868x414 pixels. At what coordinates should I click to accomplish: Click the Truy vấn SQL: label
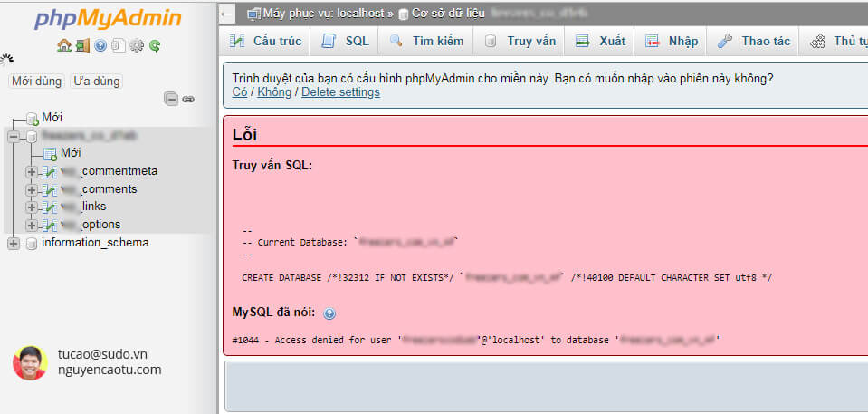pos(272,165)
